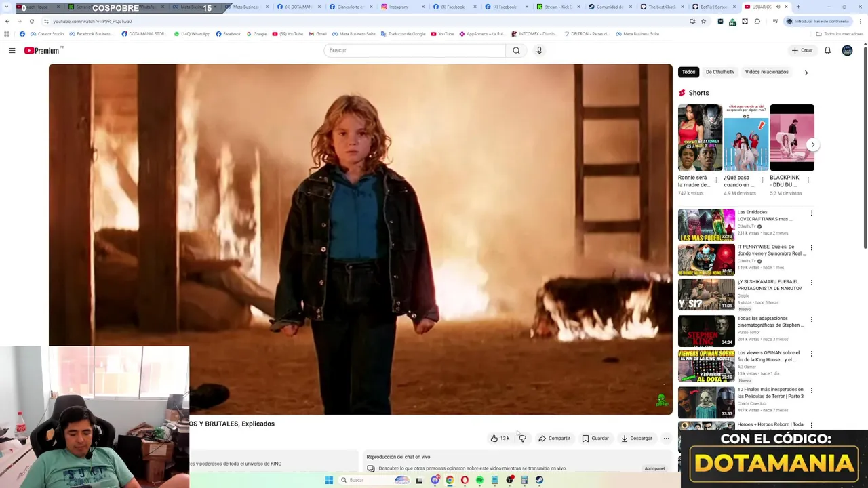Open options for Las Entidades LOVECRAFTIANAS video
868x488 pixels.
(x=811, y=213)
